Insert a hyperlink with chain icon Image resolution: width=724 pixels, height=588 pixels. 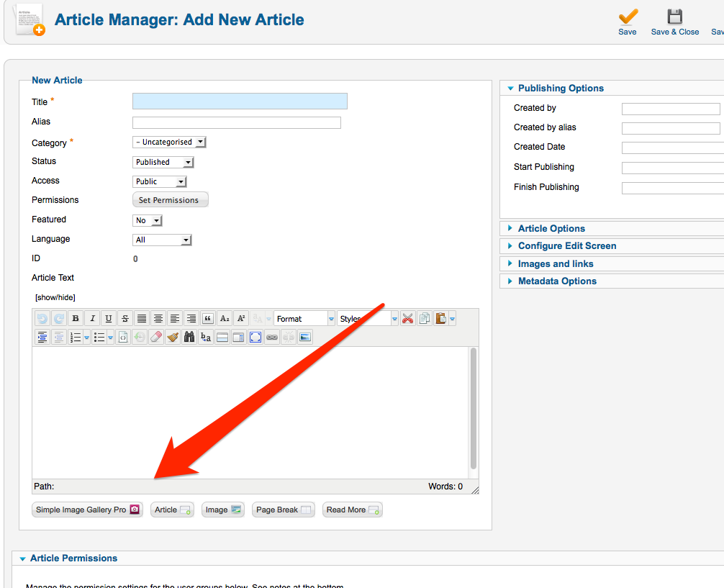click(x=272, y=338)
